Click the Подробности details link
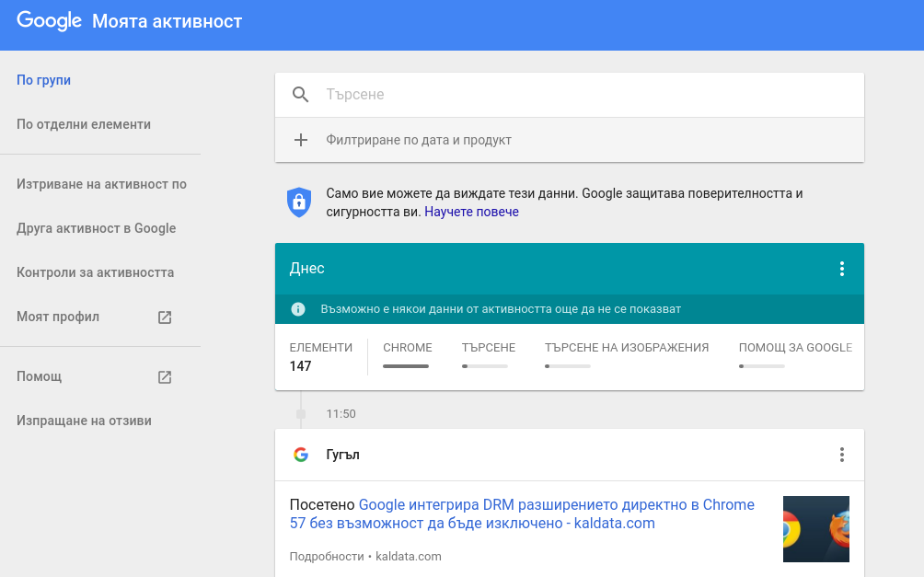The height and width of the screenshot is (577, 924). click(x=327, y=557)
